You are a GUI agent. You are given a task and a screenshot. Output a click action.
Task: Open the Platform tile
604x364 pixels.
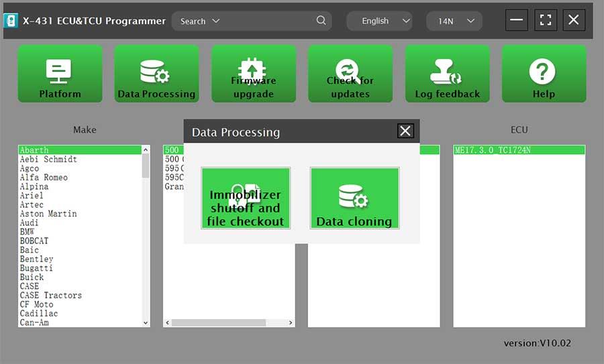pyautogui.click(x=60, y=74)
